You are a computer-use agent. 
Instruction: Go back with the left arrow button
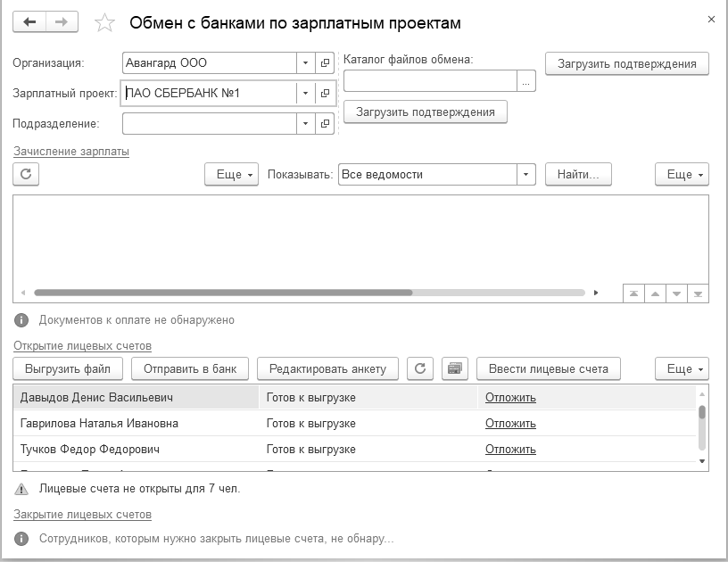29,21
